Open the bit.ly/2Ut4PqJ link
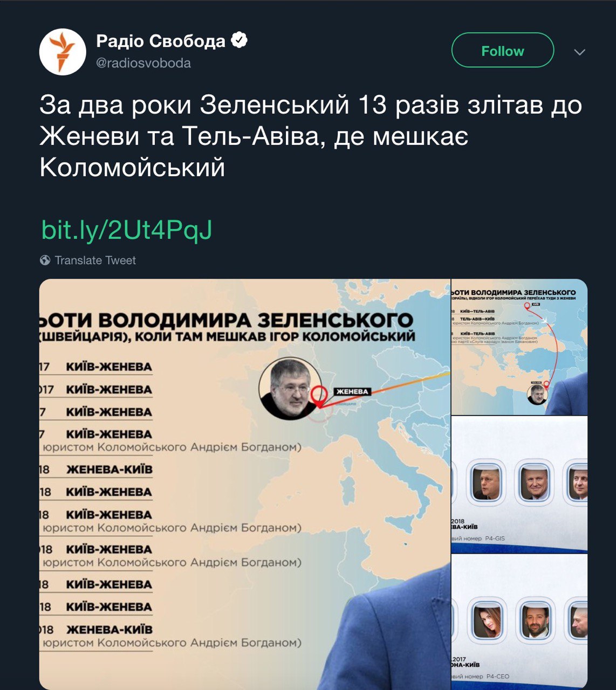This screenshot has height=690, width=616. pos(127,230)
